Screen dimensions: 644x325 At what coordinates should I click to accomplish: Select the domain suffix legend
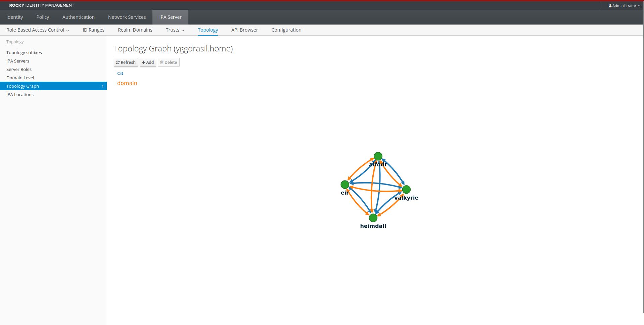point(127,83)
